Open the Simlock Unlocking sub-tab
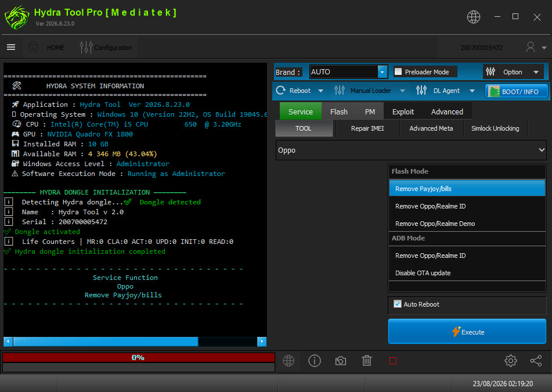Viewport: 552px width, 392px height. (x=495, y=128)
